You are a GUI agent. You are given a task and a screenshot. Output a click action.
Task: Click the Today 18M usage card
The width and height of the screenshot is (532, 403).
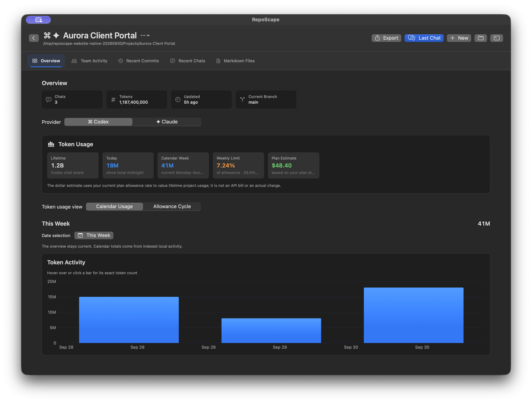pyautogui.click(x=128, y=165)
